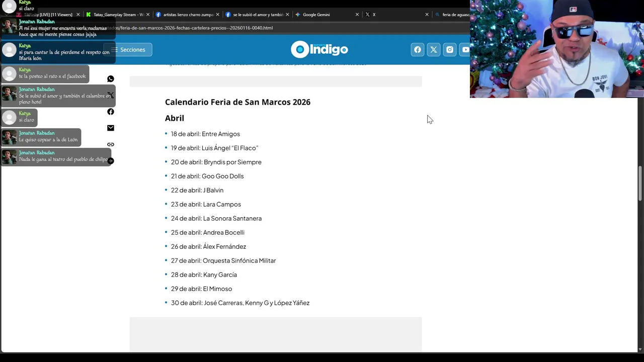The height and width of the screenshot is (362, 644).
Task: Click the streamer webcam overlay
Action: coord(557,49)
